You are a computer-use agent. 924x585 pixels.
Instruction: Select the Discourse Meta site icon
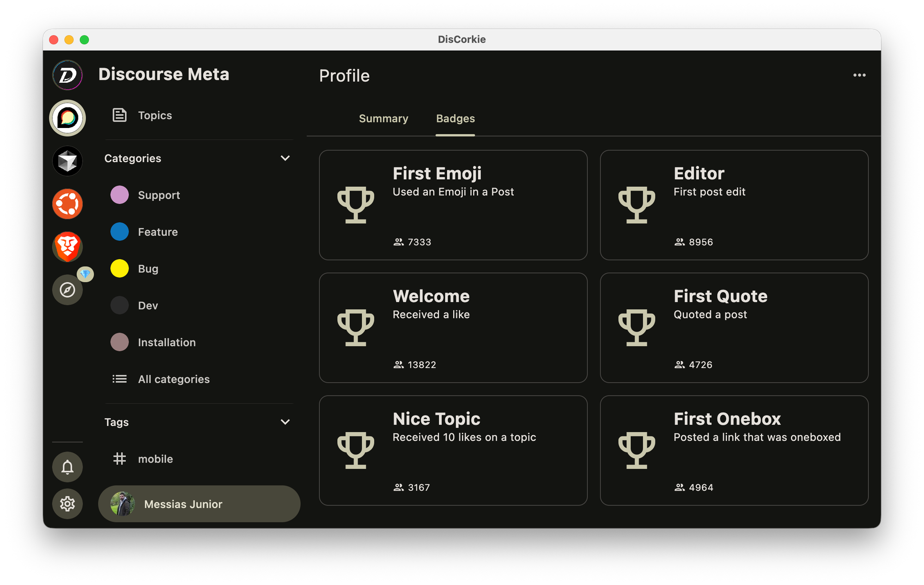pyautogui.click(x=67, y=118)
